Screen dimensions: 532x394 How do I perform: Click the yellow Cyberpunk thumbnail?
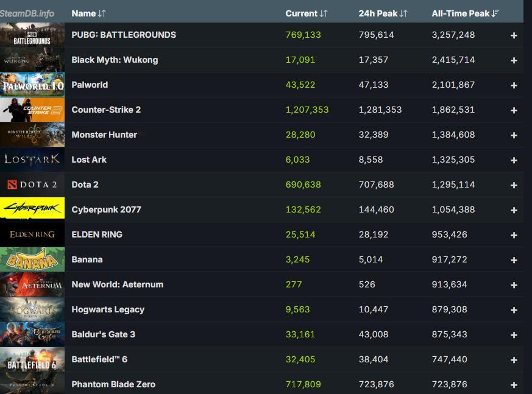[32, 209]
